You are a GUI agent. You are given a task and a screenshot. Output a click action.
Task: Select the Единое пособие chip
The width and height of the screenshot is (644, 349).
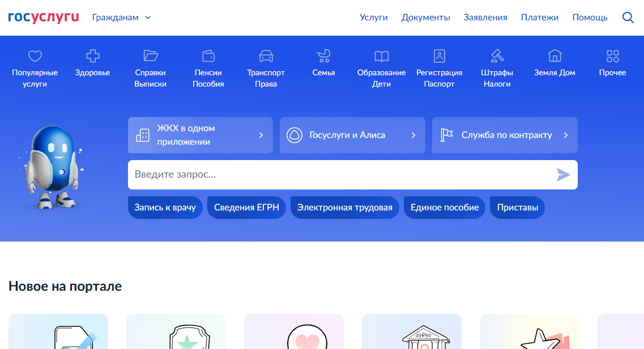click(x=445, y=208)
